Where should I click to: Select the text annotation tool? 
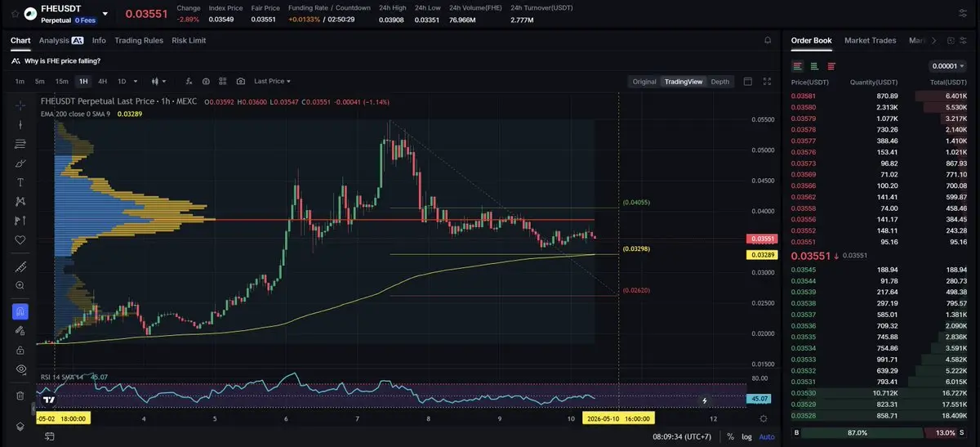(x=20, y=182)
